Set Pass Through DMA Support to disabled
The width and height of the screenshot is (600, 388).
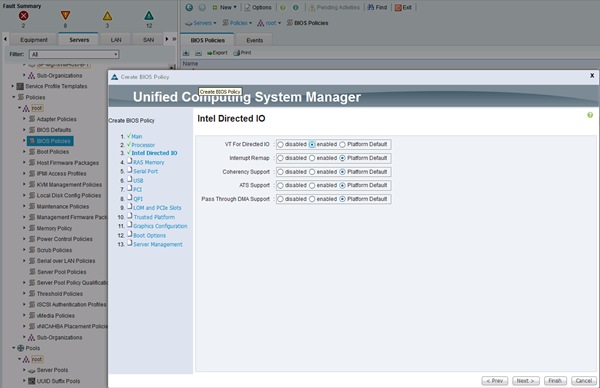280,199
